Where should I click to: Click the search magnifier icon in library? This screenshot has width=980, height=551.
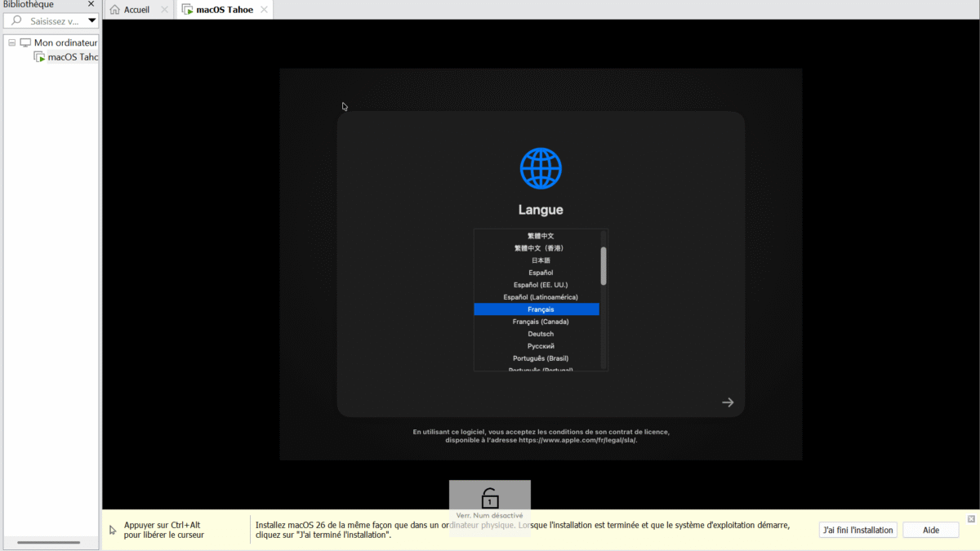16,21
